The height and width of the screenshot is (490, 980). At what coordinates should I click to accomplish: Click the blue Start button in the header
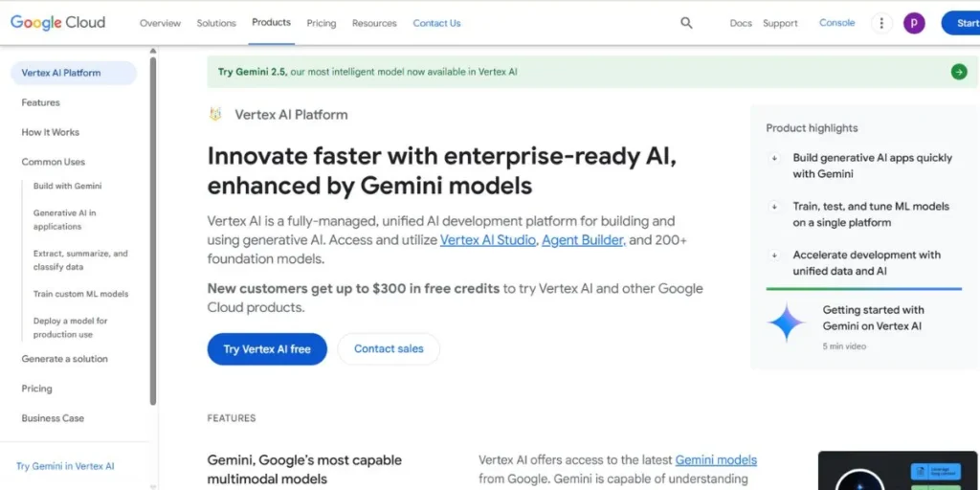961,23
